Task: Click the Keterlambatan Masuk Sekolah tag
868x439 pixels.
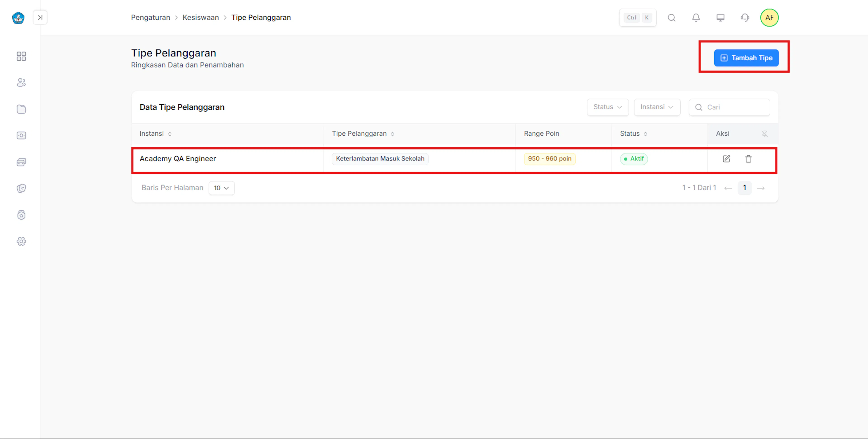Action: 380,159
